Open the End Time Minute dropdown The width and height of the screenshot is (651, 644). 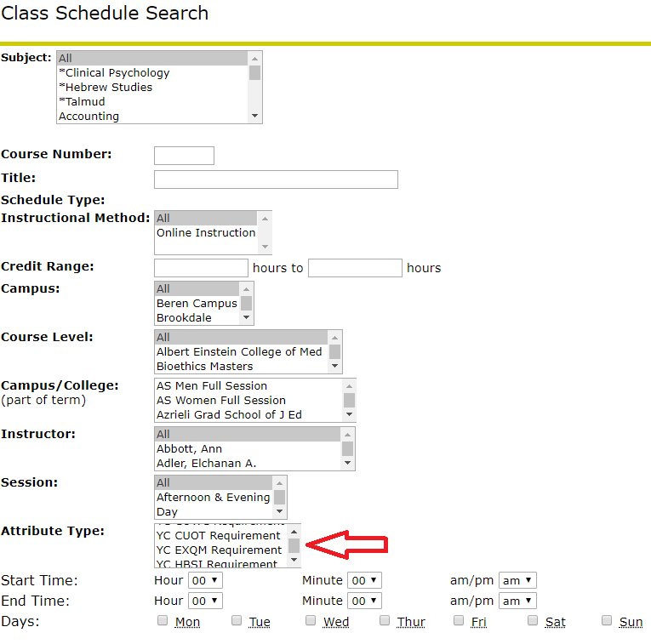[364, 601]
